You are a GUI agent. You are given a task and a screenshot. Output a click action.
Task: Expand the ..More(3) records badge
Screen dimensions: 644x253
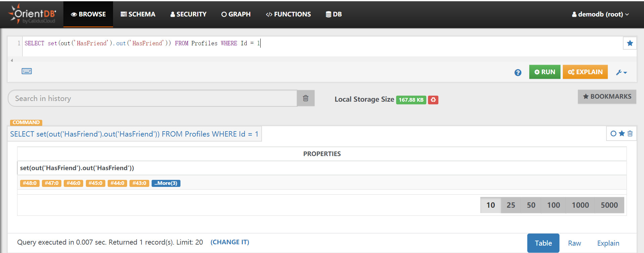[x=166, y=183]
